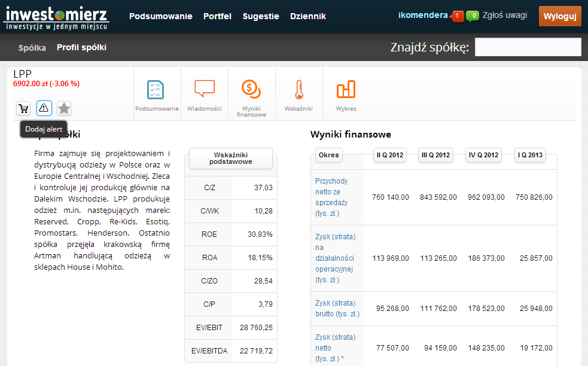This screenshot has height=366, width=588.
Task: Click the green message badge showing 0
Action: 473,16
